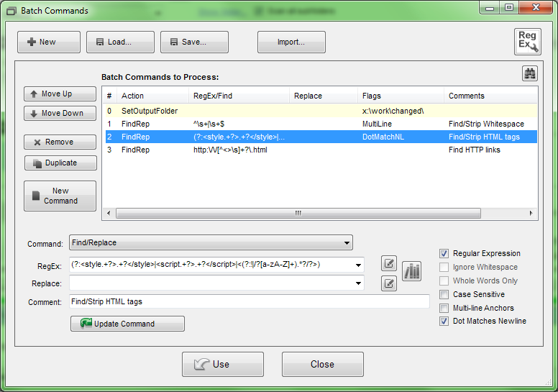Create a new batch with New button
This screenshot has height=392, width=558.
point(49,42)
